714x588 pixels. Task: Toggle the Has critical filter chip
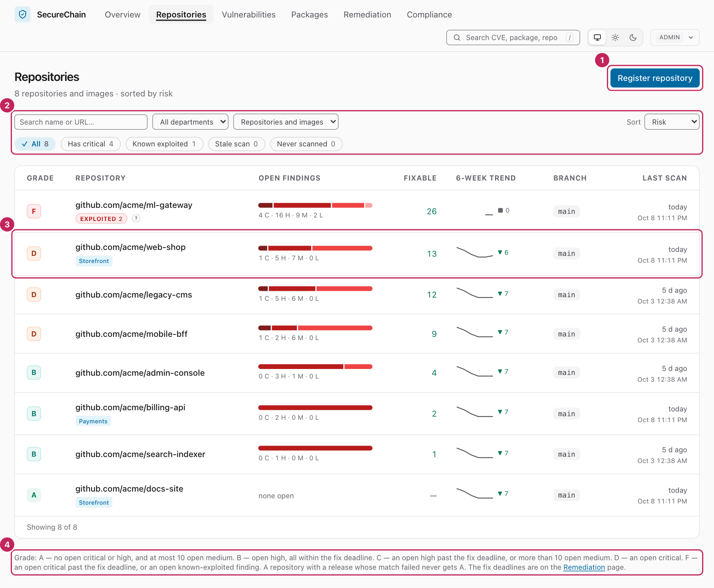tap(90, 144)
